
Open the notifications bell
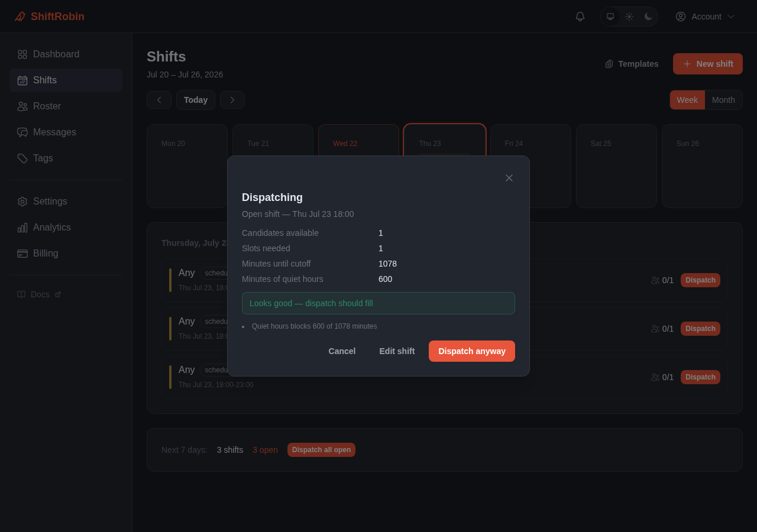tap(580, 17)
